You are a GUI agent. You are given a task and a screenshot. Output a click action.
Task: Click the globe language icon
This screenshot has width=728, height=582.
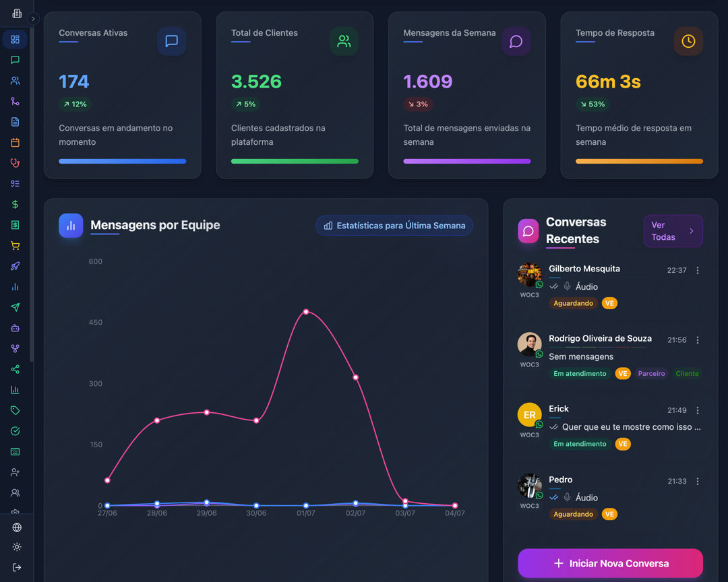point(17,527)
